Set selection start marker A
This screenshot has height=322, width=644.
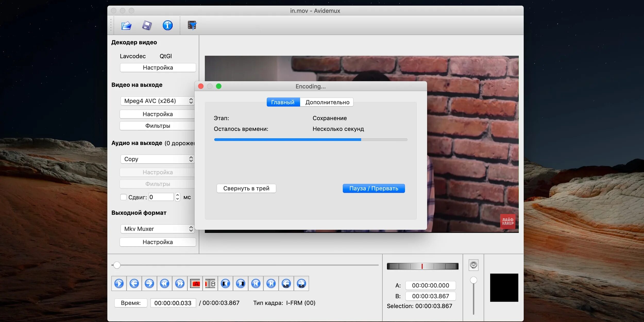click(195, 284)
